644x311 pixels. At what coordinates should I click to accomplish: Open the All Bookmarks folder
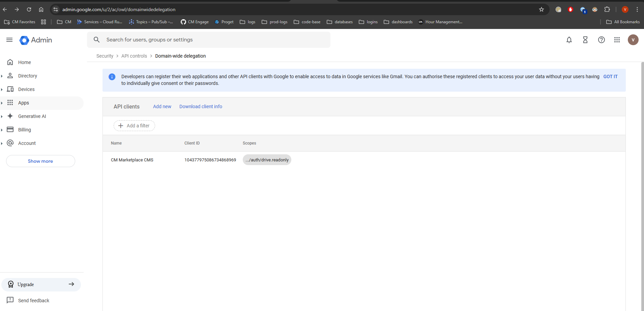coord(623,22)
